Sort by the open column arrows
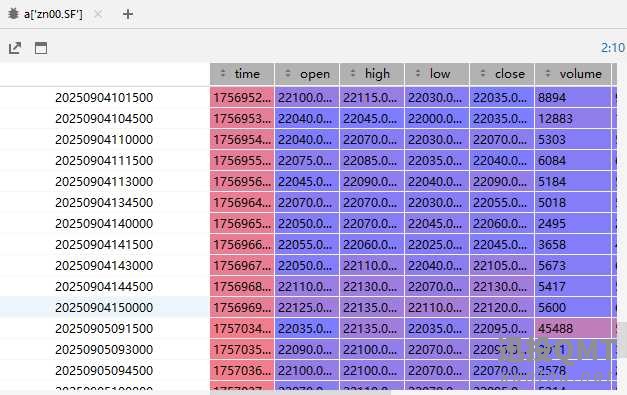This screenshot has width=627, height=395. click(x=288, y=74)
